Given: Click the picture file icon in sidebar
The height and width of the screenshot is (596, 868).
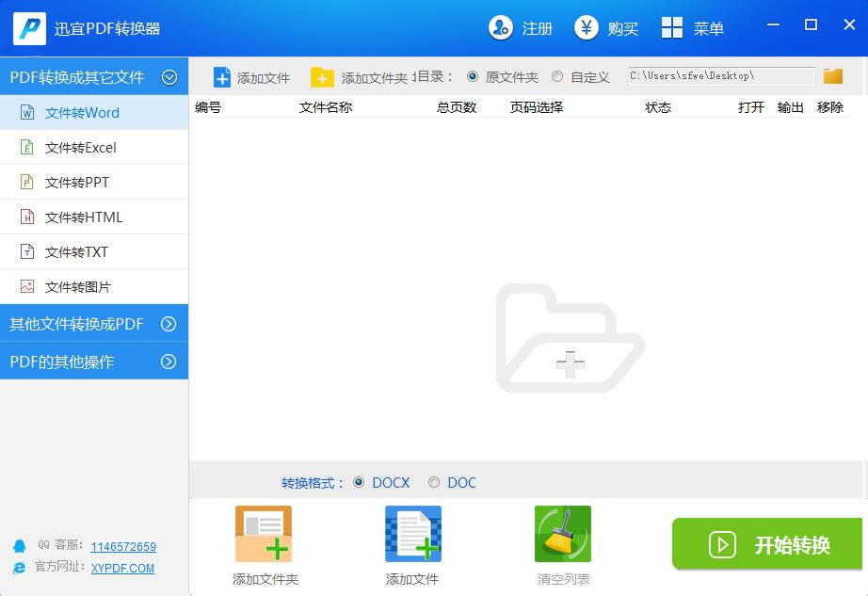Looking at the screenshot, I should tap(27, 286).
